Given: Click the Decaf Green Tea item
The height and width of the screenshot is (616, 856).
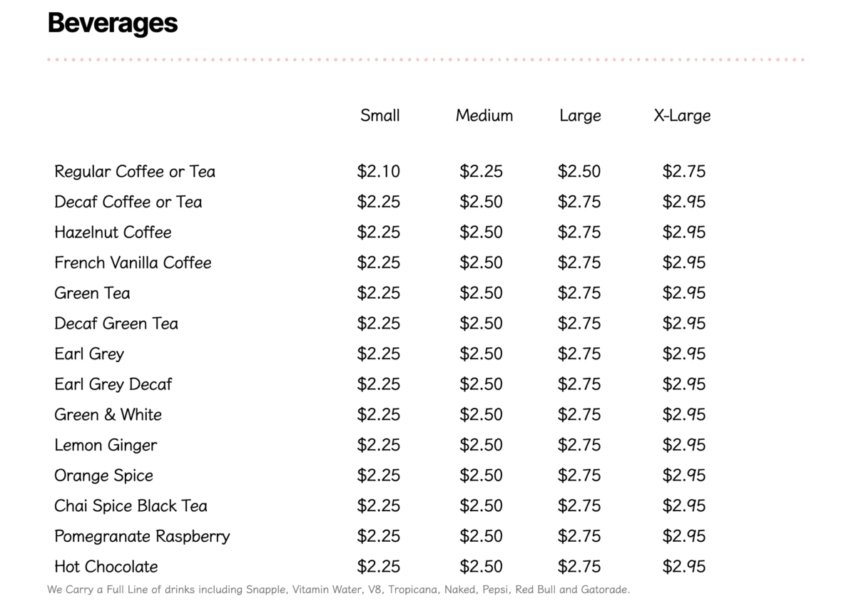Looking at the screenshot, I should [x=116, y=324].
